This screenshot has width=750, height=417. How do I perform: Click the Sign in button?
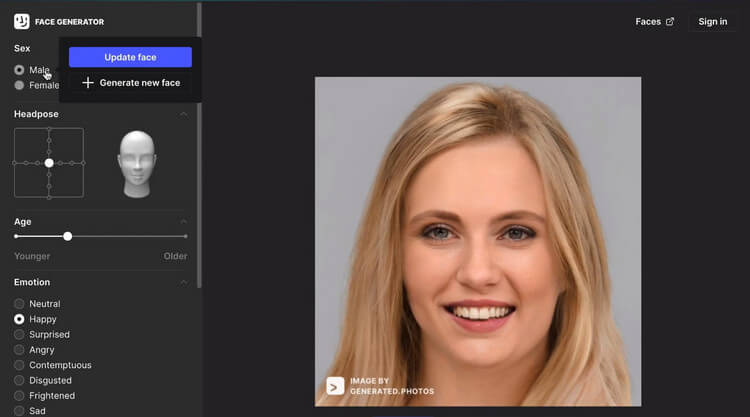click(x=712, y=22)
